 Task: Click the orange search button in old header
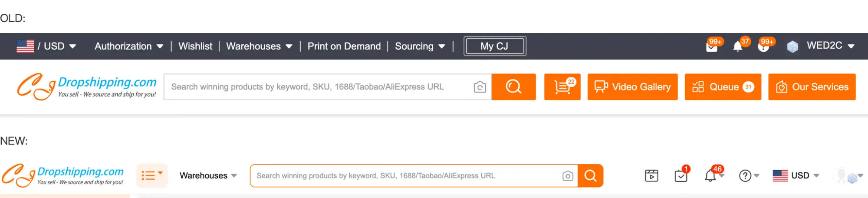513,87
